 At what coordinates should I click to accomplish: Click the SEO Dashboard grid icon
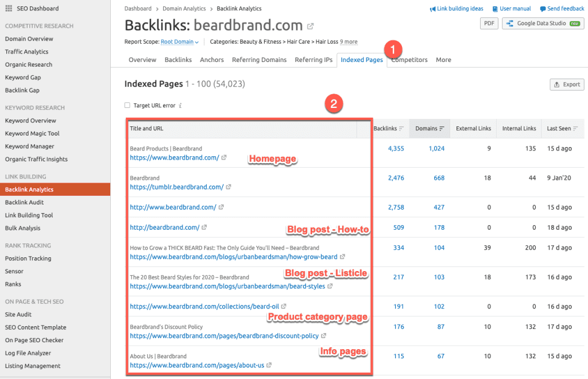click(9, 9)
